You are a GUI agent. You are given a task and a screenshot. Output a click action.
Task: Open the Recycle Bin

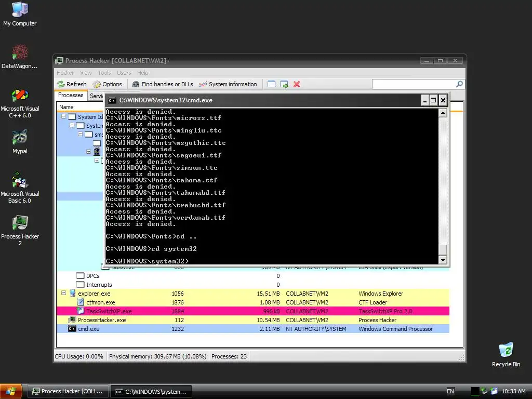506,354
